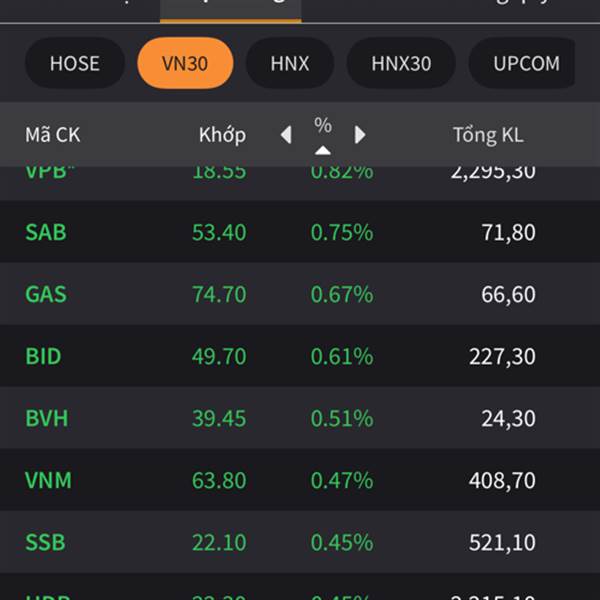This screenshot has width=600, height=600.
Task: Choose the UPCOM market filter
Action: point(522,63)
